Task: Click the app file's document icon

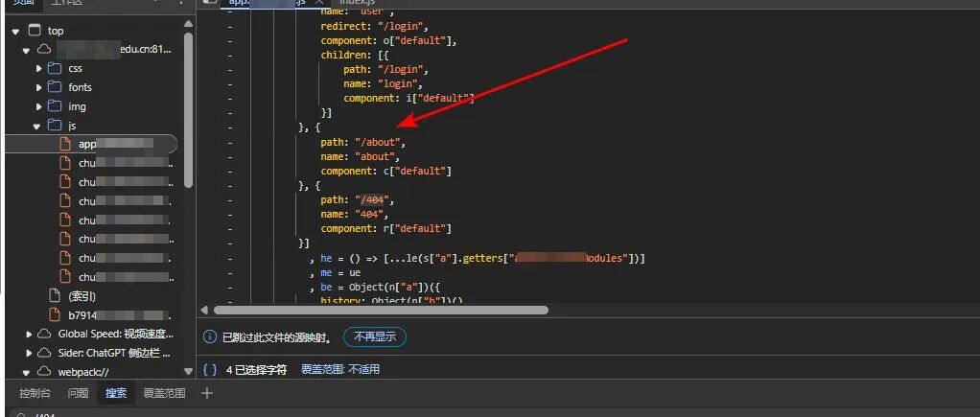Action: click(65, 144)
